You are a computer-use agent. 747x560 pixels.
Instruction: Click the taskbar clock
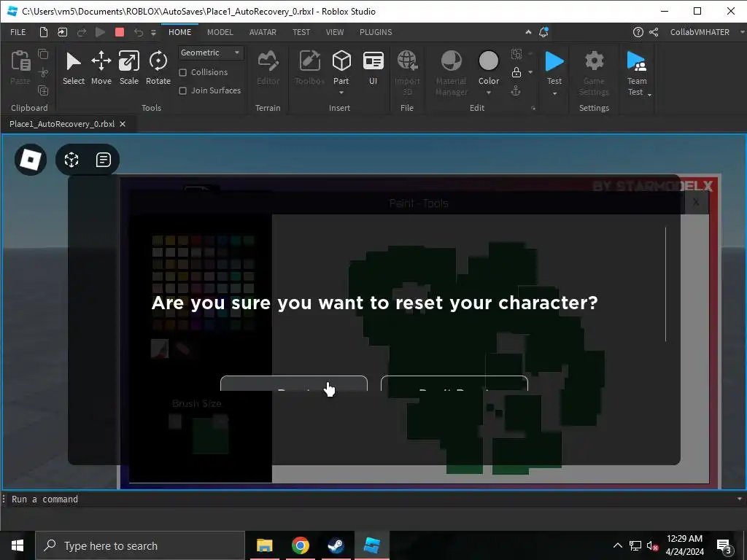pyautogui.click(x=684, y=545)
